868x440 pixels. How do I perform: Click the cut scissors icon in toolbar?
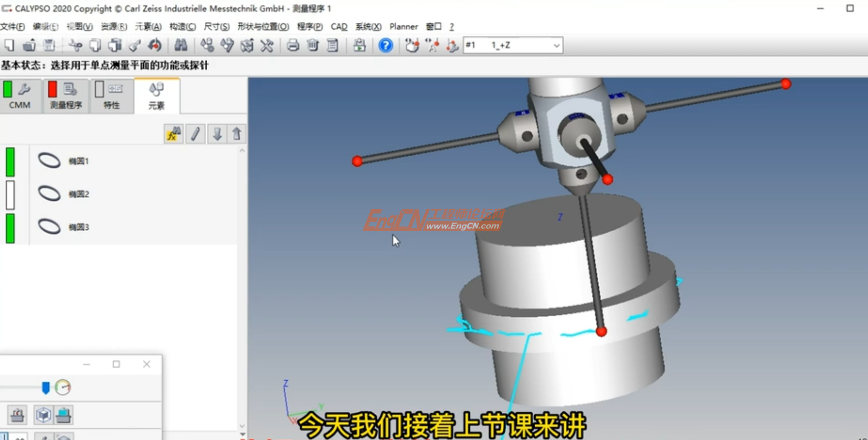pos(76,45)
